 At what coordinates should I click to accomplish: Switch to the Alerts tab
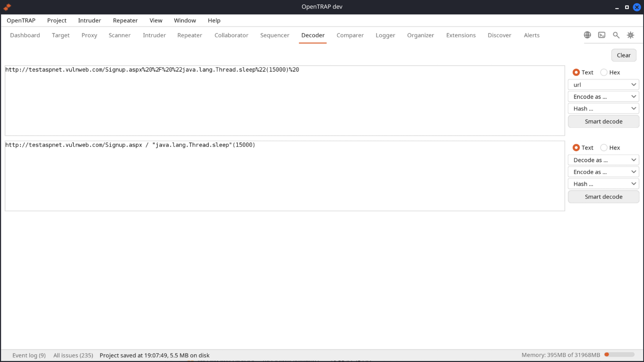click(532, 35)
